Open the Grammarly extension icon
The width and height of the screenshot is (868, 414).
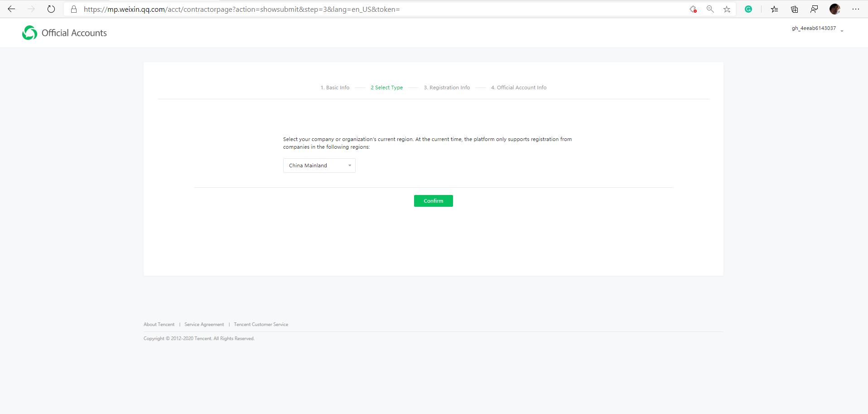pyautogui.click(x=748, y=9)
